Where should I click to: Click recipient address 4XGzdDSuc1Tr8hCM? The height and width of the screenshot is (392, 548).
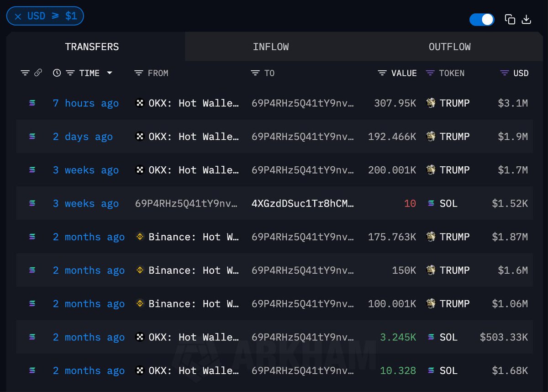302,203
